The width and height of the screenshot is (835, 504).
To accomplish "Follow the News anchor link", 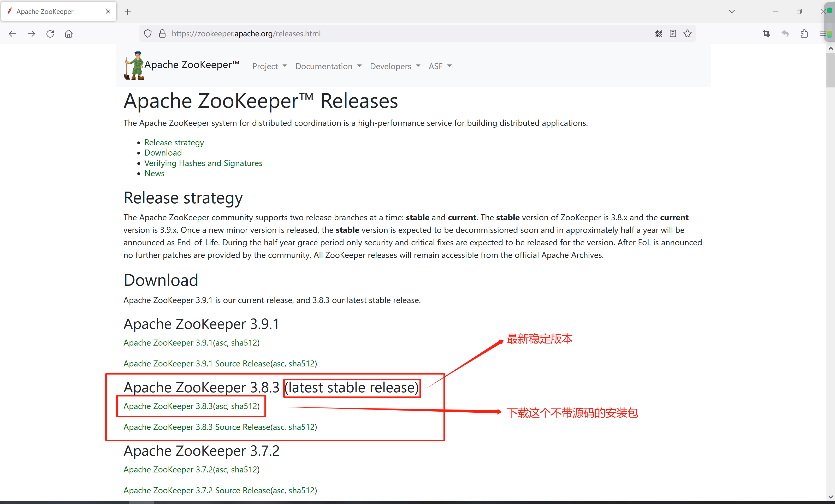I will click(154, 173).
